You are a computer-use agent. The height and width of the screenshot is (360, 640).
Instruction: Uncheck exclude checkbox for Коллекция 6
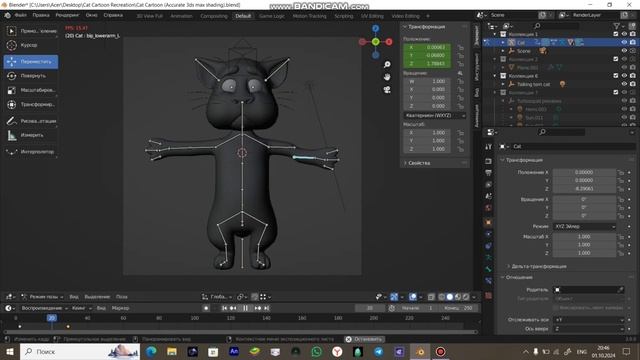tap(616, 76)
